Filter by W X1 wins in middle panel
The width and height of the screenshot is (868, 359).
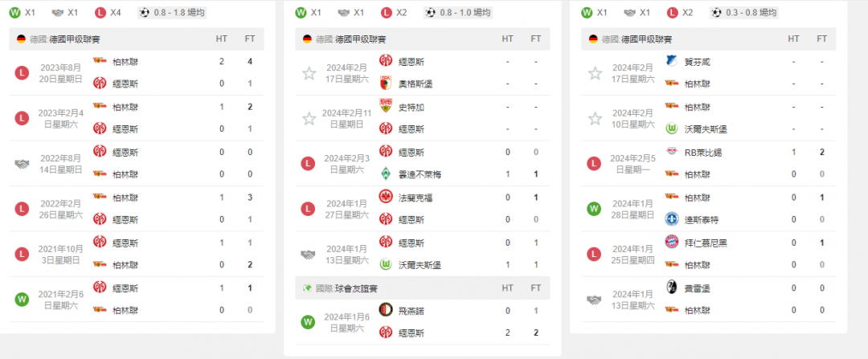308,12
